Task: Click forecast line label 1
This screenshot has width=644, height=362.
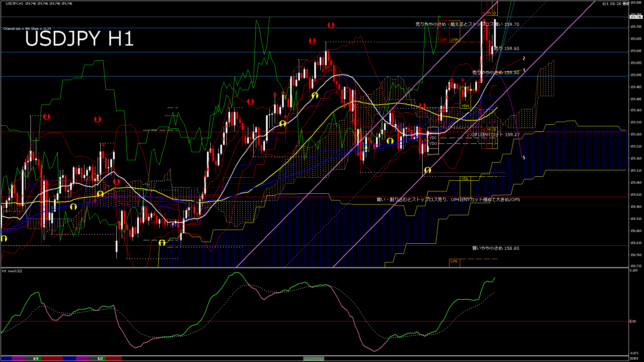Action: coord(524,70)
